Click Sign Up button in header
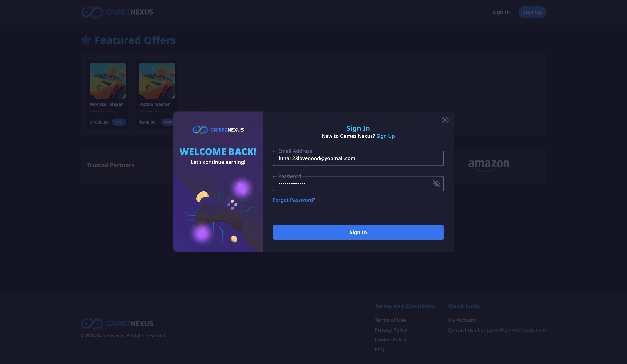 pyautogui.click(x=532, y=12)
